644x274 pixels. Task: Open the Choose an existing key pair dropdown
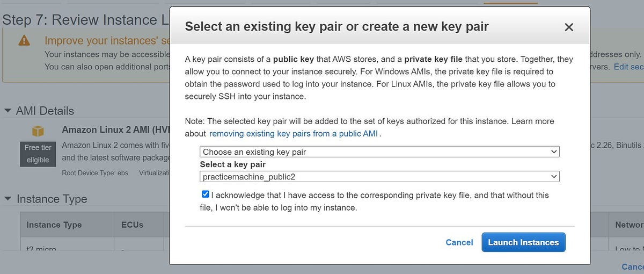[x=379, y=152]
